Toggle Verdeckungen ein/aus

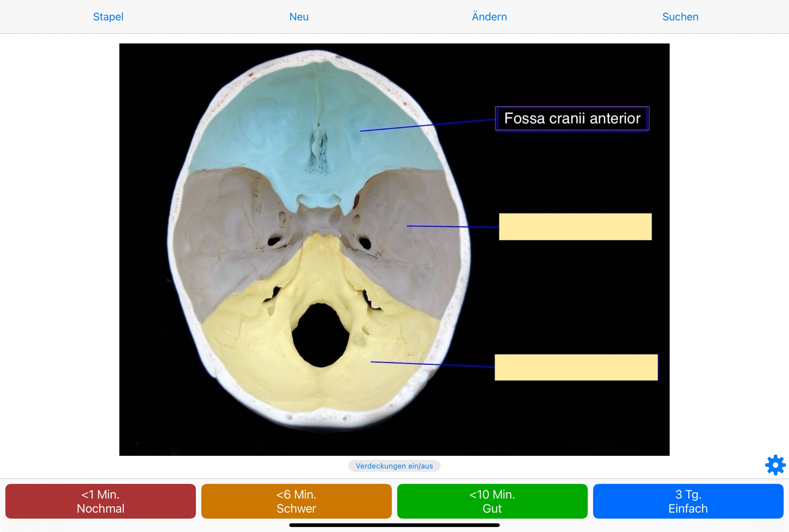[394, 466]
